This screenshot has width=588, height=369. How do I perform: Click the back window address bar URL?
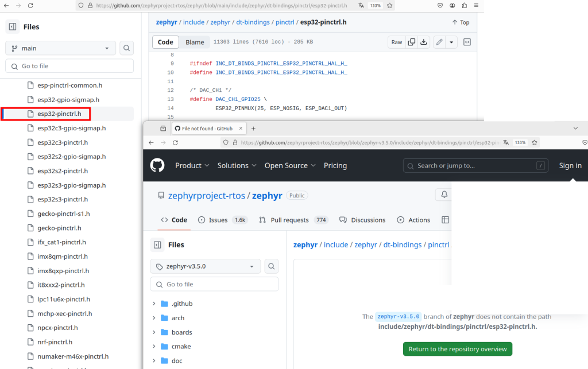[x=221, y=6]
